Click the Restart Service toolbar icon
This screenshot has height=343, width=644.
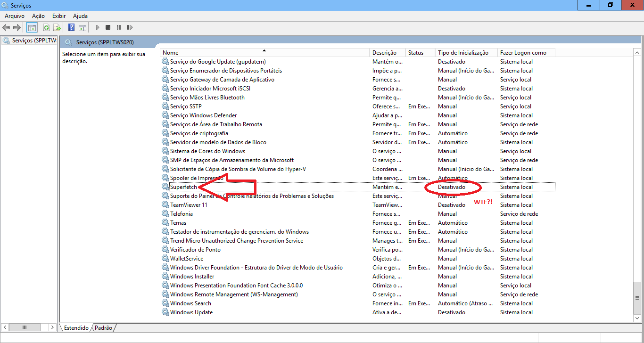click(130, 28)
